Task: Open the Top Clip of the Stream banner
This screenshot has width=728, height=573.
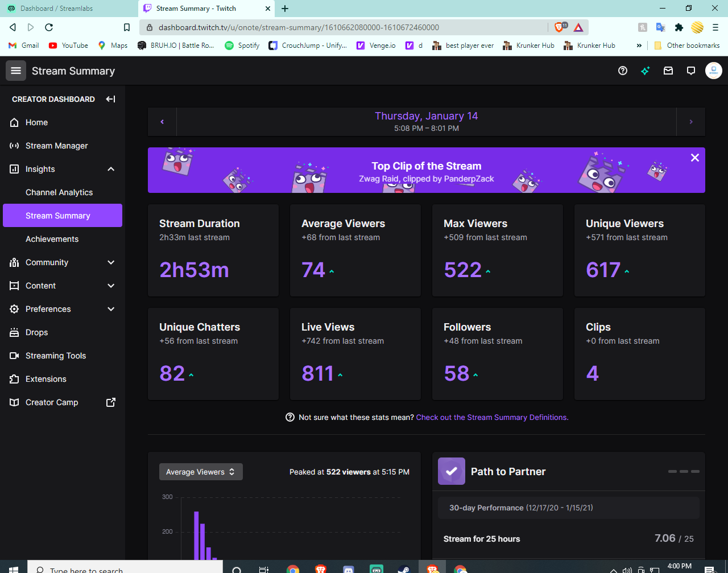Action: 427,170
